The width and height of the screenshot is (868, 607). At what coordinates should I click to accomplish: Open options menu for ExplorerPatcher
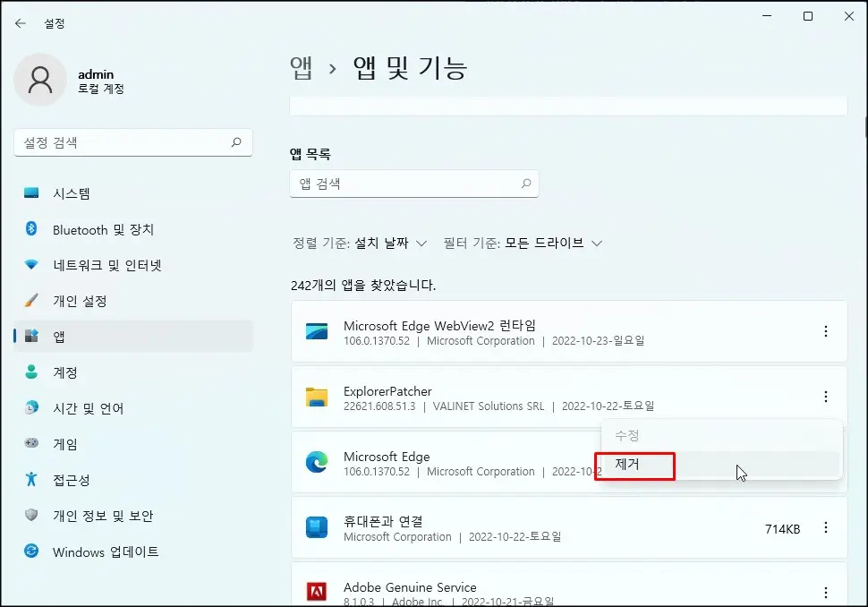click(x=825, y=398)
